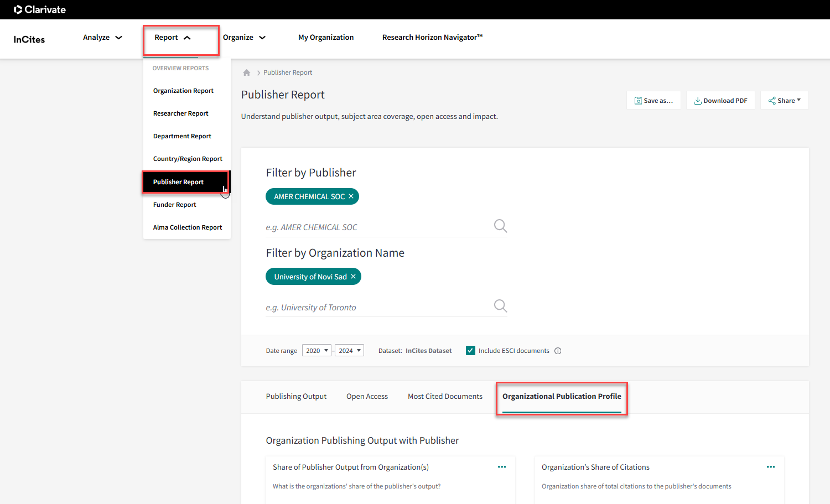
Task: Open the end year 2024 dropdown
Action: coord(349,351)
